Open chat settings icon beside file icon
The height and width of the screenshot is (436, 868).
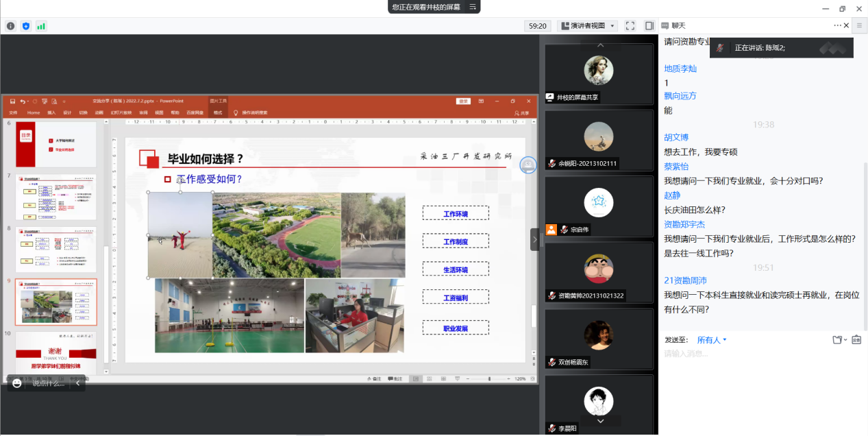coord(856,340)
